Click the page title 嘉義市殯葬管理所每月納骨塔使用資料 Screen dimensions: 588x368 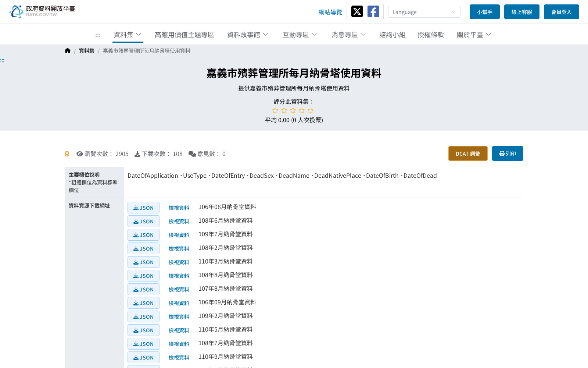tap(294, 73)
